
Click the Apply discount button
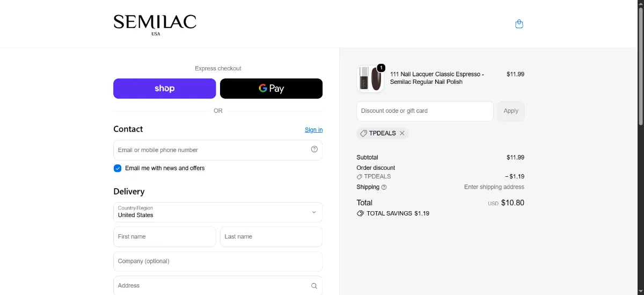coord(511,111)
